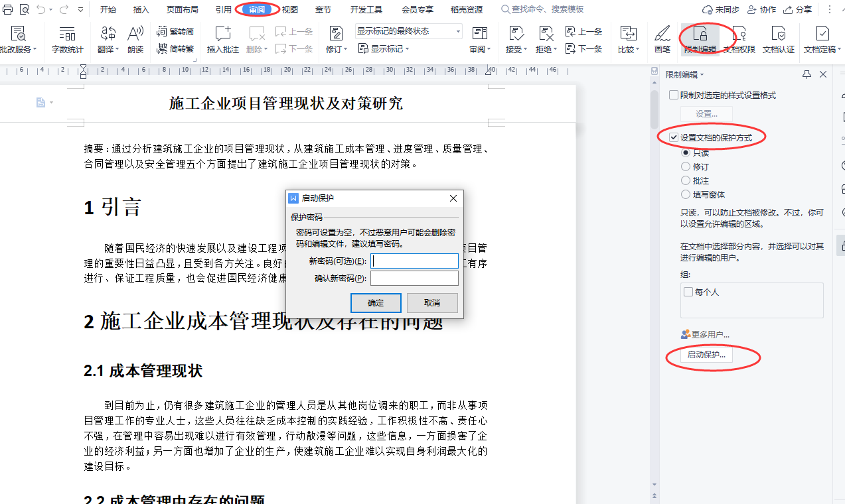Click the 限制编辑 restrict editing icon
Viewport: 845px width, 504px height.
point(700,34)
